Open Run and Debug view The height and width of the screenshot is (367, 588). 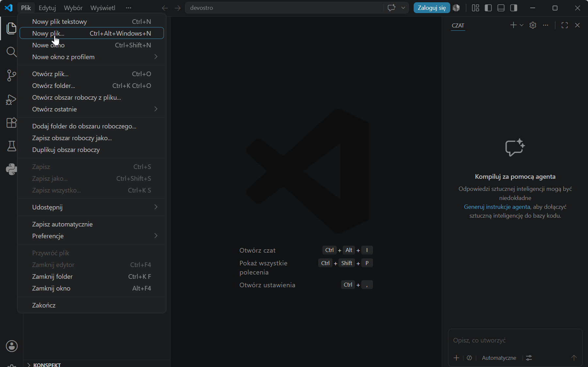[x=11, y=99]
